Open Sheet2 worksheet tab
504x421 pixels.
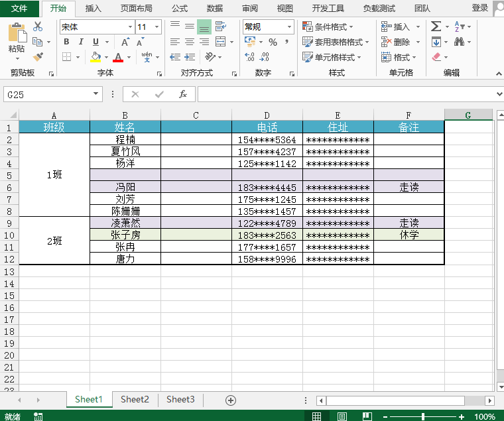point(135,399)
